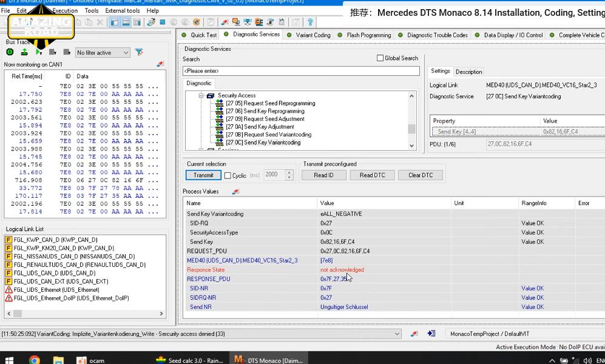The height and width of the screenshot is (364, 605).
Task: Open the No filter active dropdown
Action: click(103, 52)
